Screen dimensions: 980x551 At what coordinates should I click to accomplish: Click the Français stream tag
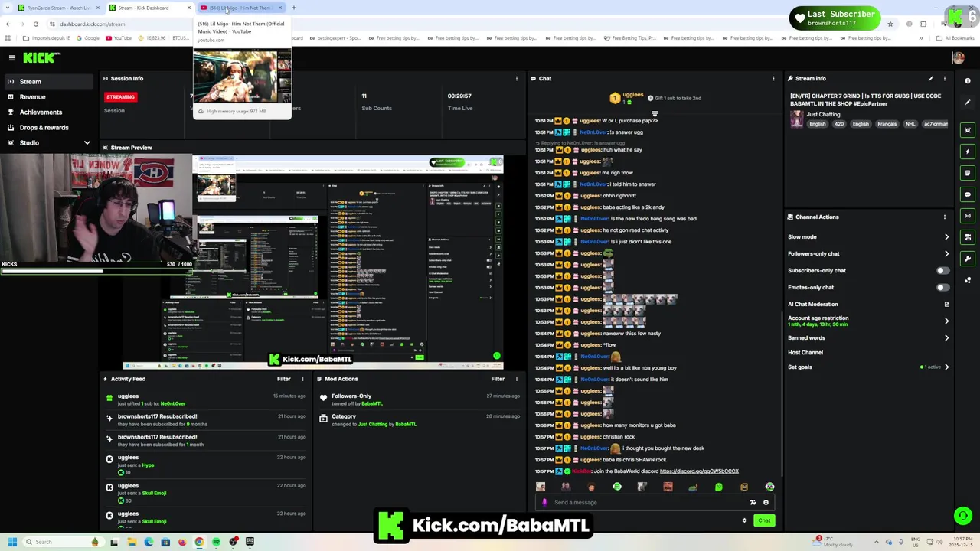(x=887, y=124)
